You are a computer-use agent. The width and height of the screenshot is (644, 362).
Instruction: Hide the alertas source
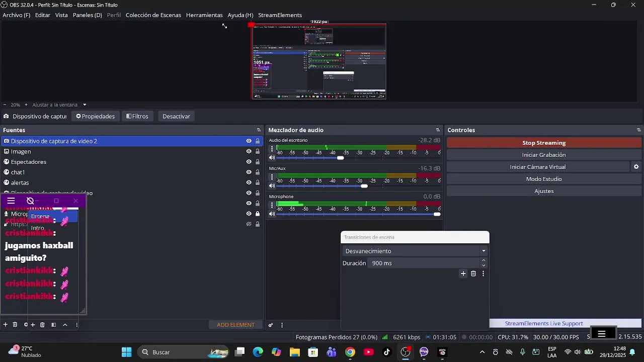click(249, 183)
